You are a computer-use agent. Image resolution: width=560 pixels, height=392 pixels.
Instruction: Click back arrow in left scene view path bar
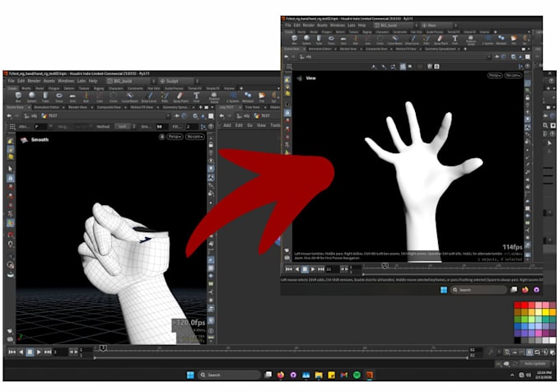click(x=10, y=115)
